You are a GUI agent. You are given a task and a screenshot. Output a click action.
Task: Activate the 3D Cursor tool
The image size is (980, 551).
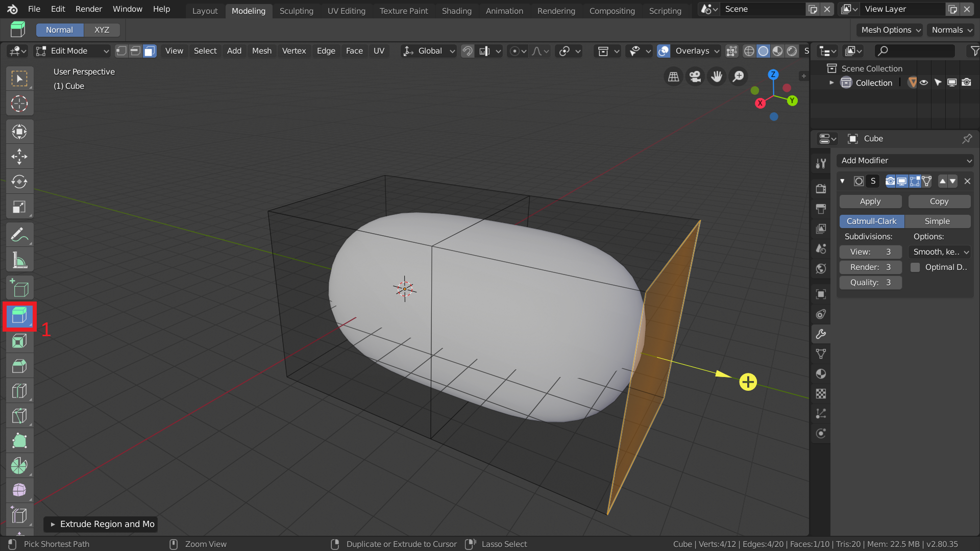coord(19,104)
